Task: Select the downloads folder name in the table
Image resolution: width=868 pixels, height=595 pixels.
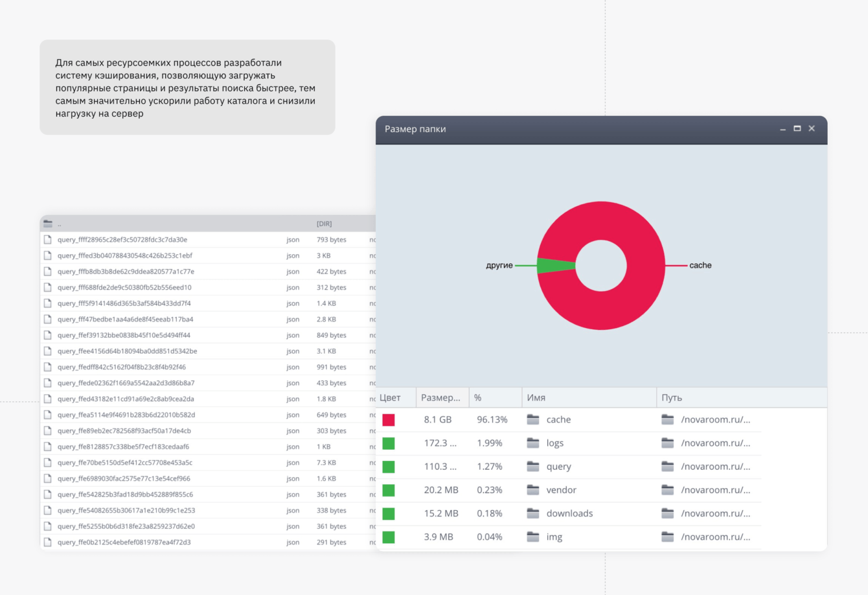Action: [569, 513]
